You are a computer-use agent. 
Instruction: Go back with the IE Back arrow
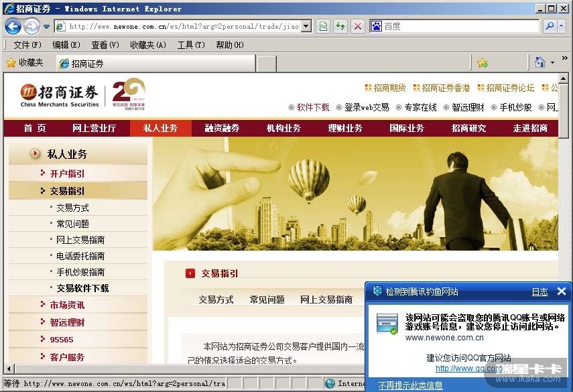point(13,26)
